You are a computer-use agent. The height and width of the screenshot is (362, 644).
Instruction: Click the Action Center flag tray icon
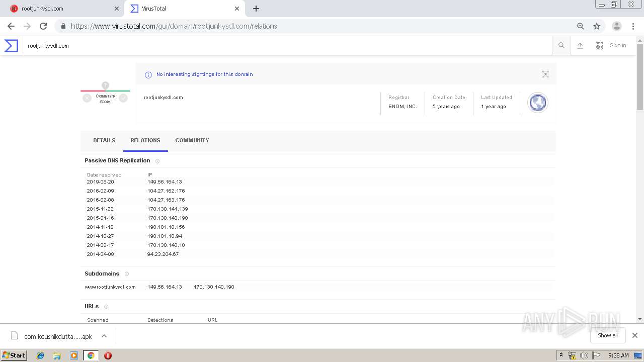pyautogui.click(x=596, y=355)
